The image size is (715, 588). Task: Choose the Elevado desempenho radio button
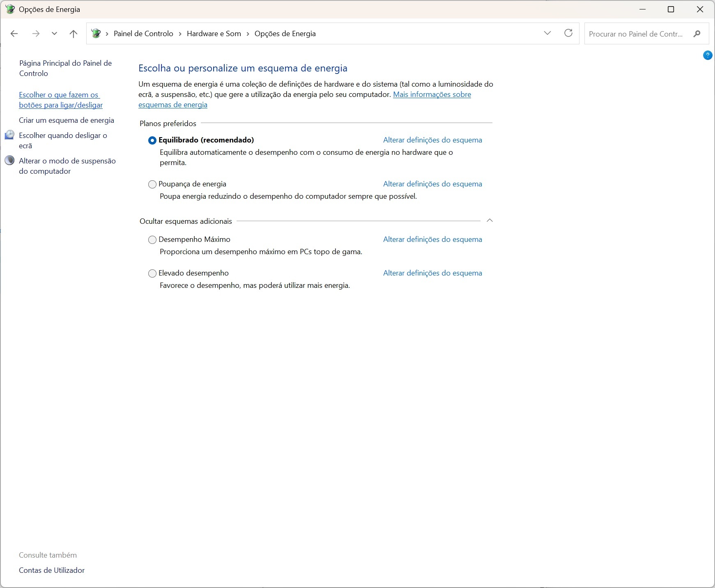(x=152, y=273)
